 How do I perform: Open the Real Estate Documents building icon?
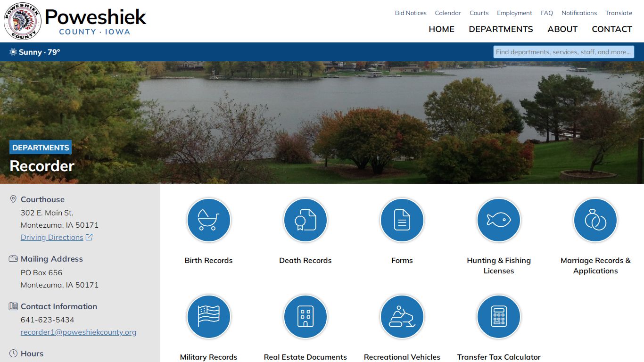click(x=305, y=317)
